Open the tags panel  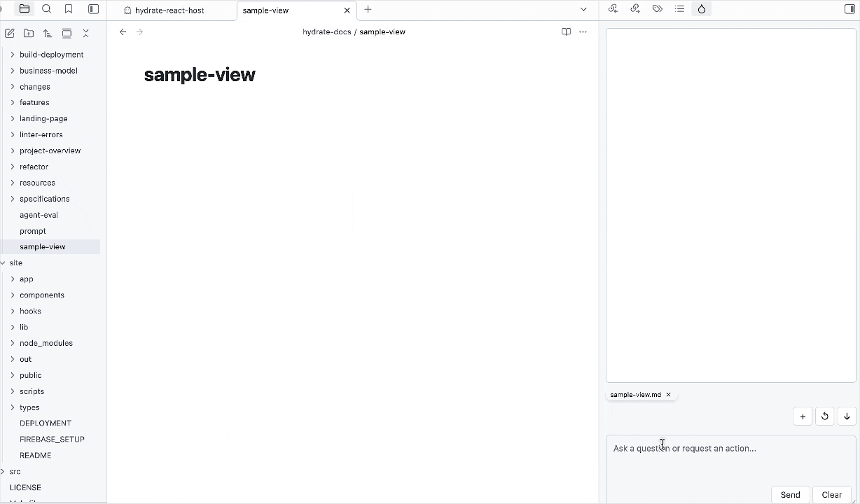tap(658, 8)
